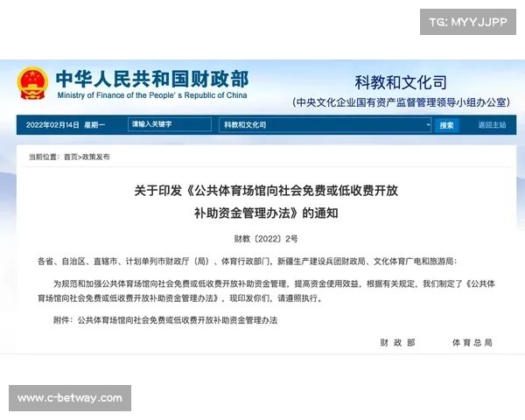Click the recipients line 各省、自治区、直辖市

click(x=247, y=262)
